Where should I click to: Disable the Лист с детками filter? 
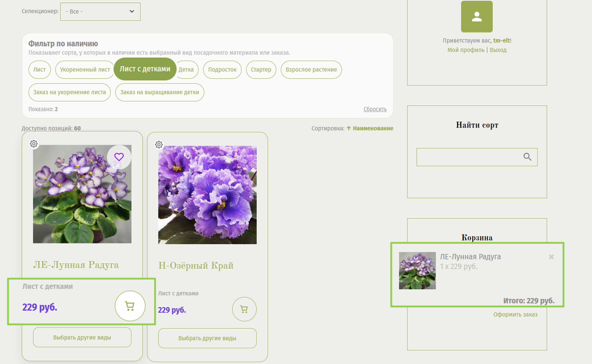(145, 69)
